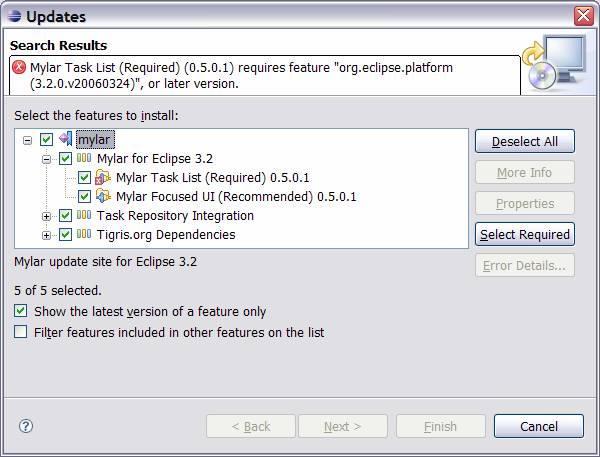This screenshot has height=457, width=600.
Task: Click the 'Search Results' heading
Action: 59,45
